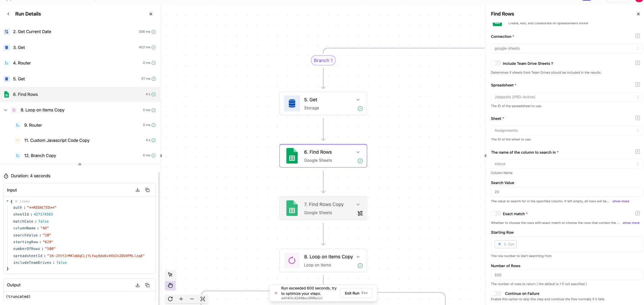
Task: Copy the Input JSON to clipboard
Action: click(x=147, y=190)
